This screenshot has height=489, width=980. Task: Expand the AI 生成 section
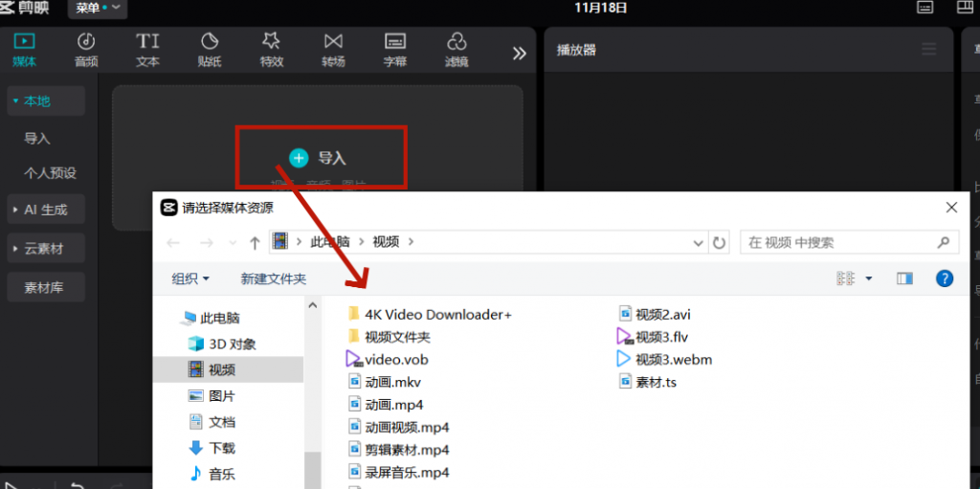pyautogui.click(x=46, y=210)
